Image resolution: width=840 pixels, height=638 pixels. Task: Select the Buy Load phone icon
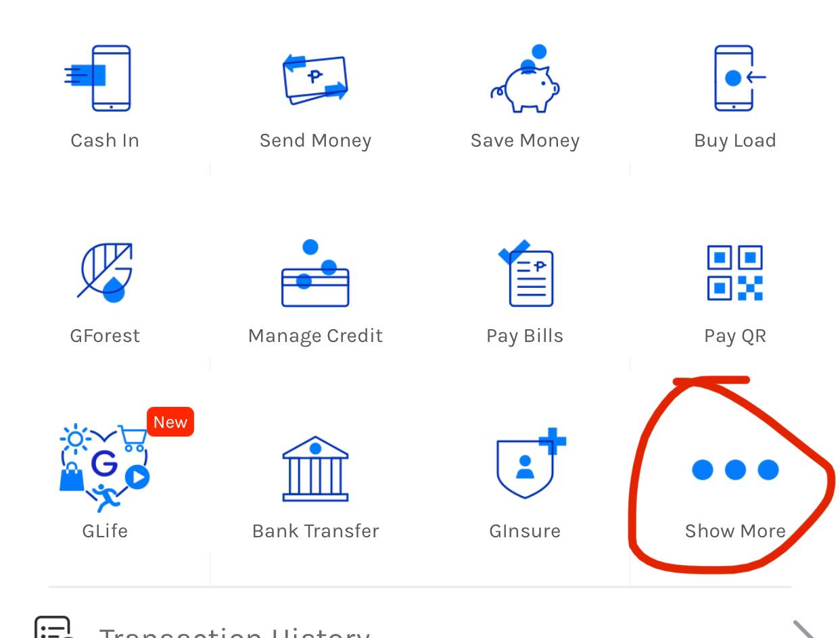point(740,78)
